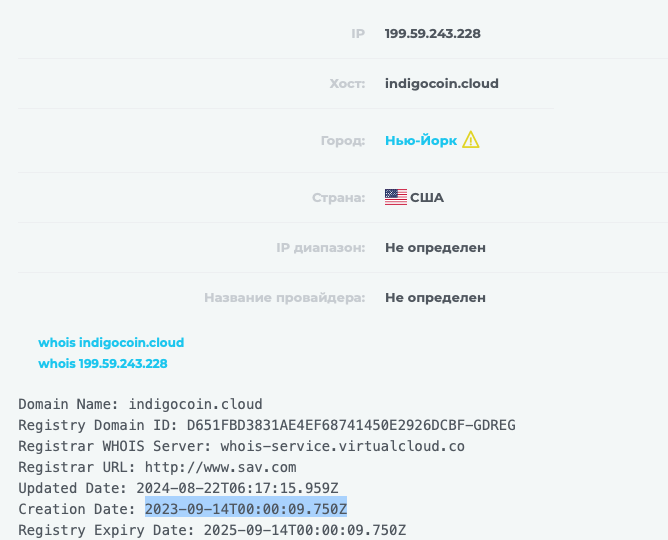Click the Хост: row label
Viewport: 668px width, 540px height.
[347, 84]
